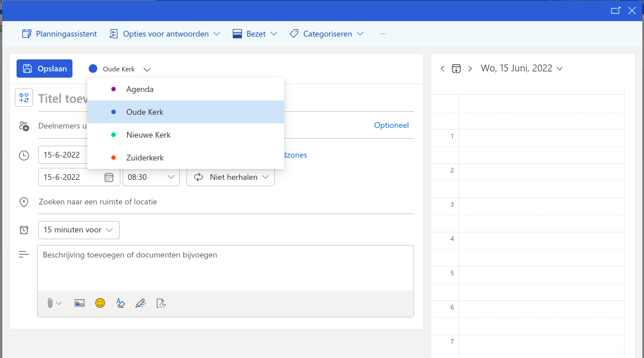This screenshot has width=644, height=358.
Task: Go to previous day with left arrow
Action: click(x=443, y=69)
